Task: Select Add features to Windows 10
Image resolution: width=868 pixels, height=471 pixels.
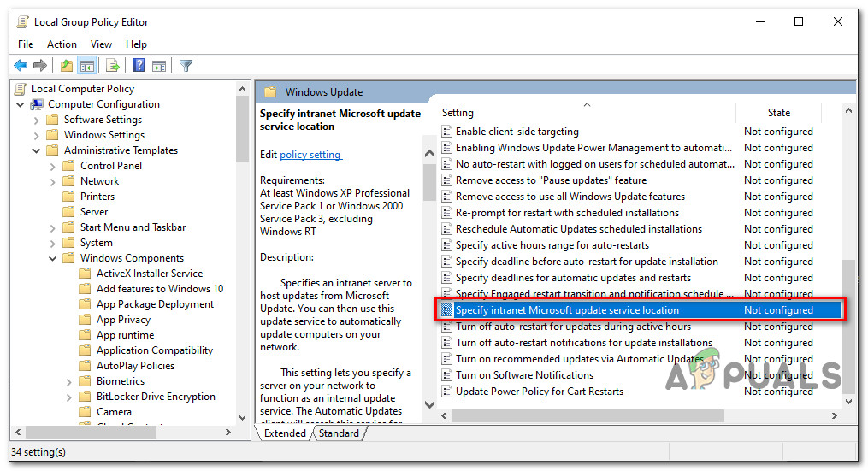Action: tap(160, 289)
